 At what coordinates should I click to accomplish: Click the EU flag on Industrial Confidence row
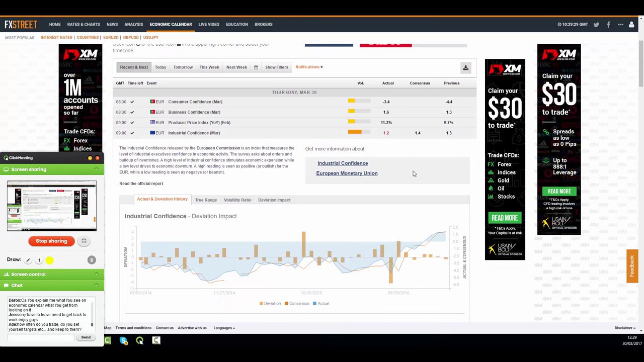coord(152,133)
